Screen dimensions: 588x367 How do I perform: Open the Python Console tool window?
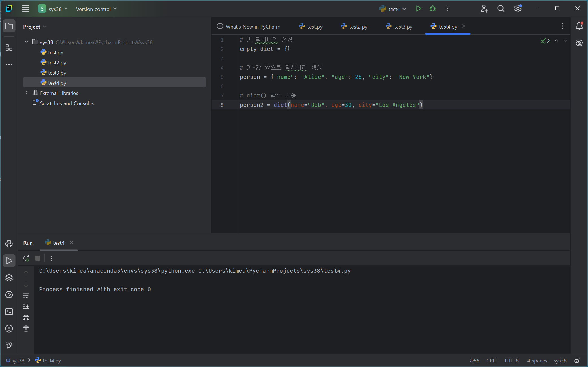(x=9, y=244)
